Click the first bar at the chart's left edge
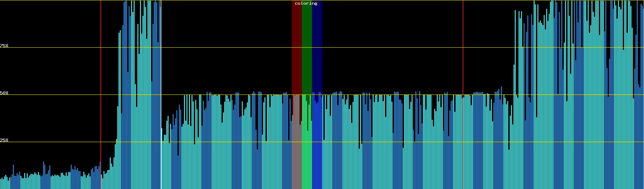Image resolution: width=644 pixels, height=189 pixels. point(1,184)
